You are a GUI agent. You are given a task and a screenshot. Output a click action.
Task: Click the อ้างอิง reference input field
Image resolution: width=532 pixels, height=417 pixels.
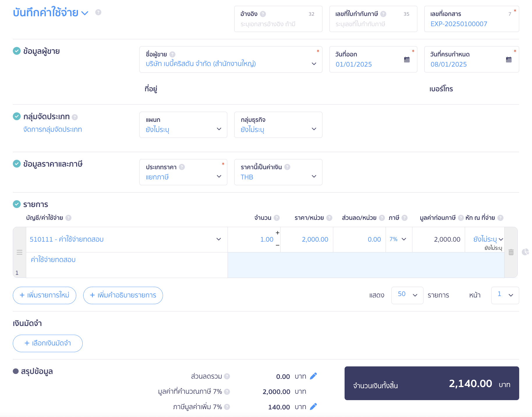coord(278,24)
